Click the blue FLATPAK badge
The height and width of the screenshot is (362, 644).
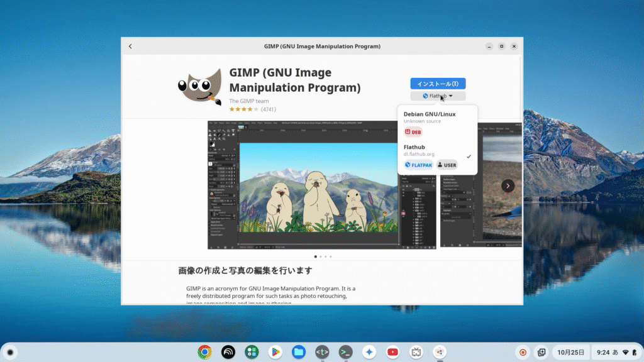(418, 165)
